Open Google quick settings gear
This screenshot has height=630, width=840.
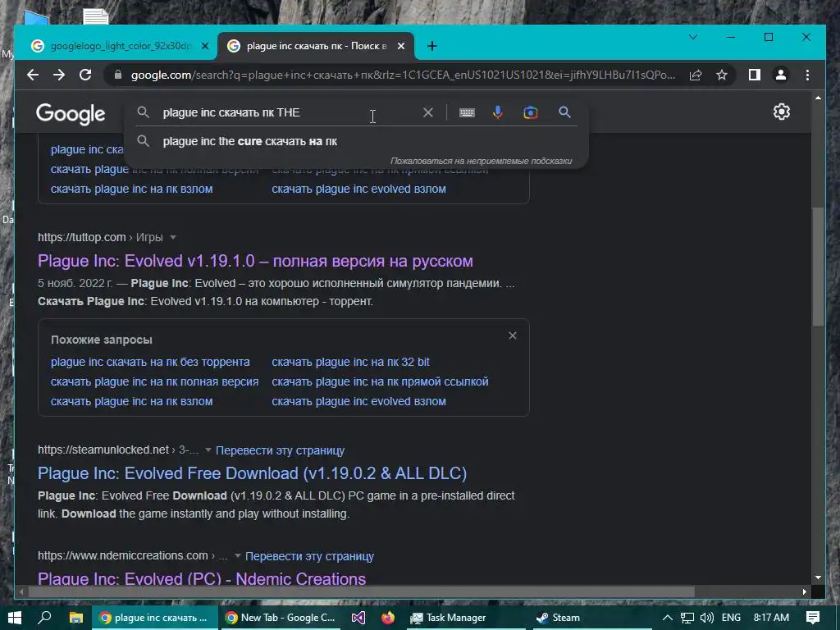pos(782,112)
